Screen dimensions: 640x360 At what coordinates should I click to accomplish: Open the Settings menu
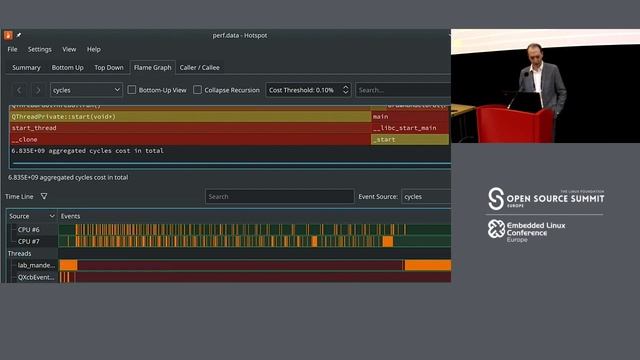pyautogui.click(x=40, y=49)
